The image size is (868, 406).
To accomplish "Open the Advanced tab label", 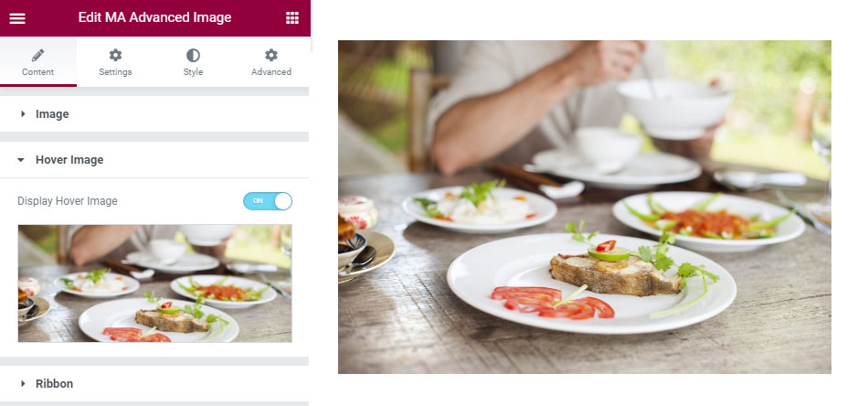I will point(271,72).
